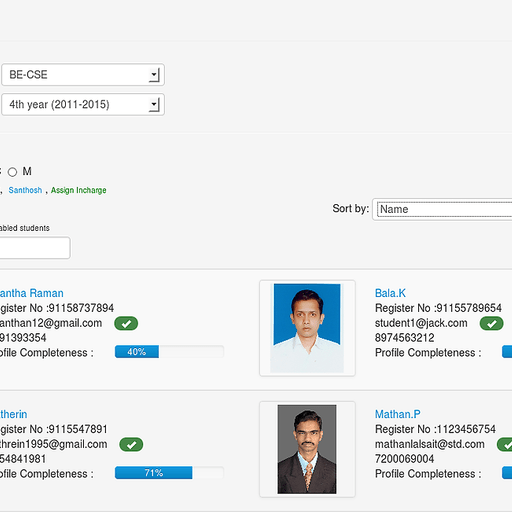The width and height of the screenshot is (512, 512).
Task: Click verified checkmark beside student1@jack.com
Action: [491, 323]
